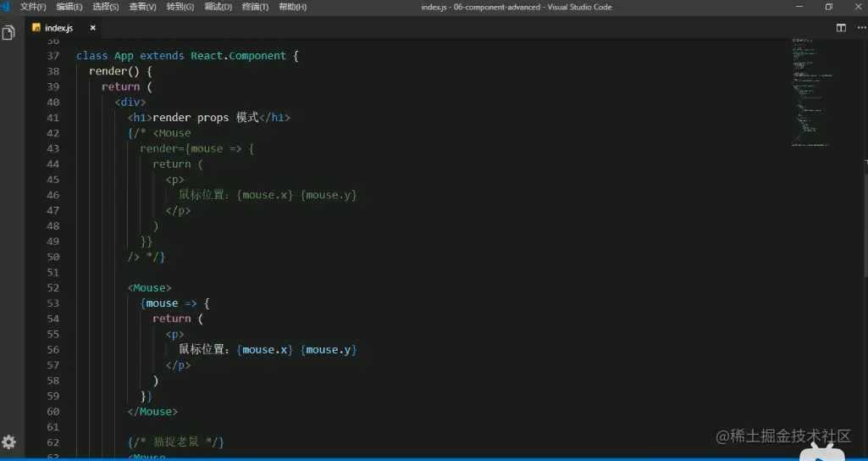Click the opening '<Mouse>' tag on line 52

149,287
